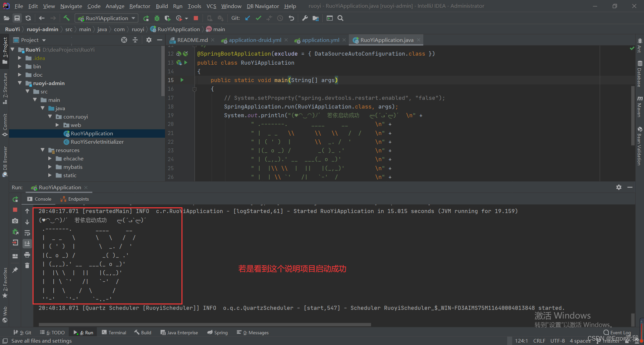Screen dimensions: 644x345
Task: Click the Open folder toolbar icon
Action: 6,18
